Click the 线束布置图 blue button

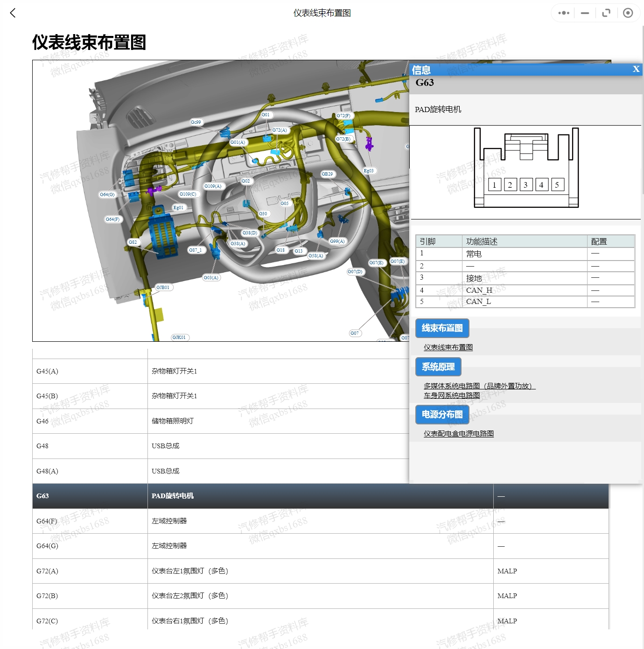pos(442,328)
